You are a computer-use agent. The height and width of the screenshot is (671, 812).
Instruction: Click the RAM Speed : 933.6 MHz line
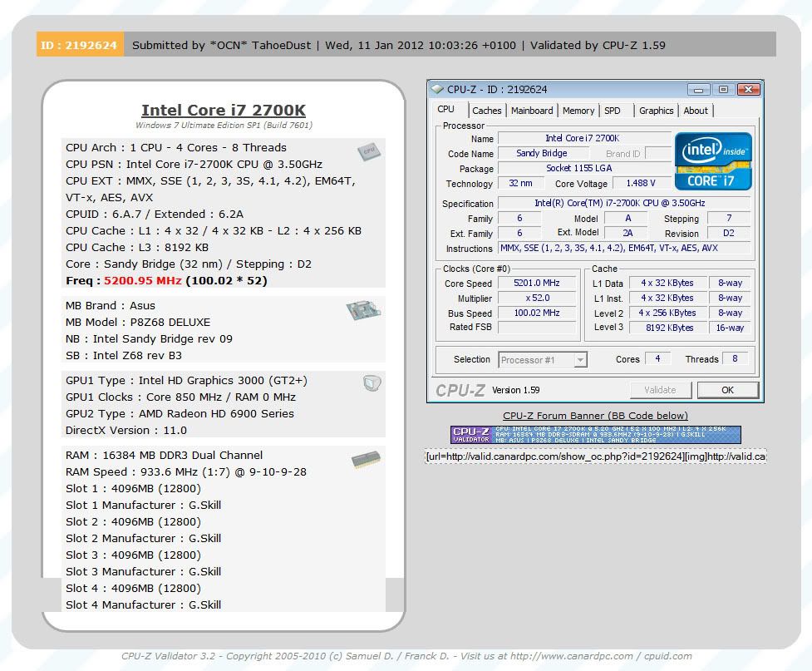click(186, 472)
